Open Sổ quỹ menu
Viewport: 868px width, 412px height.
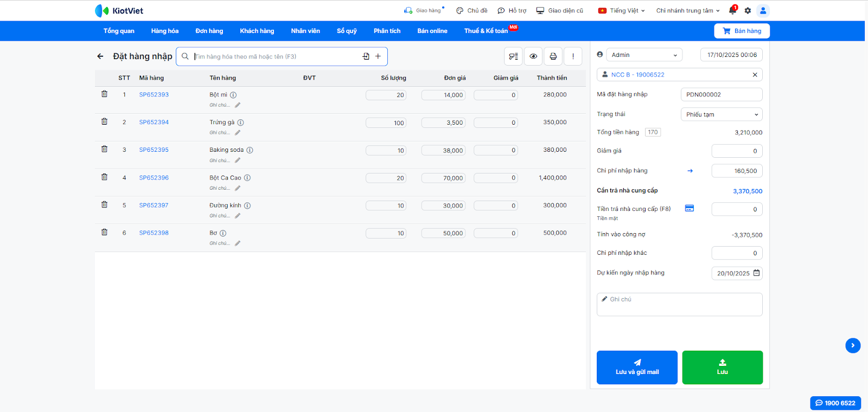[347, 31]
